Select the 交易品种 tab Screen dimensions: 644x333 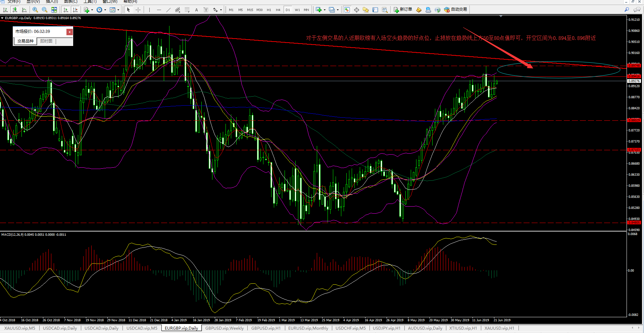click(x=25, y=41)
